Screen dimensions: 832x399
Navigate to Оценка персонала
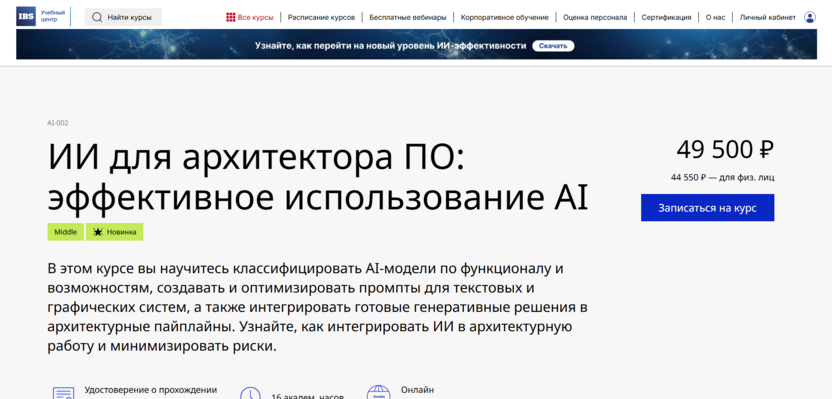pyautogui.click(x=595, y=17)
